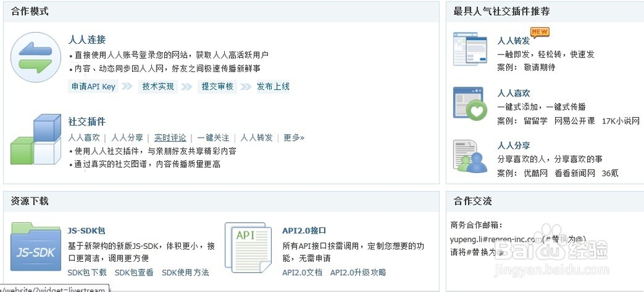Screen dimensions: 644x292
Task: Open the 人人连接 heading link
Action: [x=87, y=40]
